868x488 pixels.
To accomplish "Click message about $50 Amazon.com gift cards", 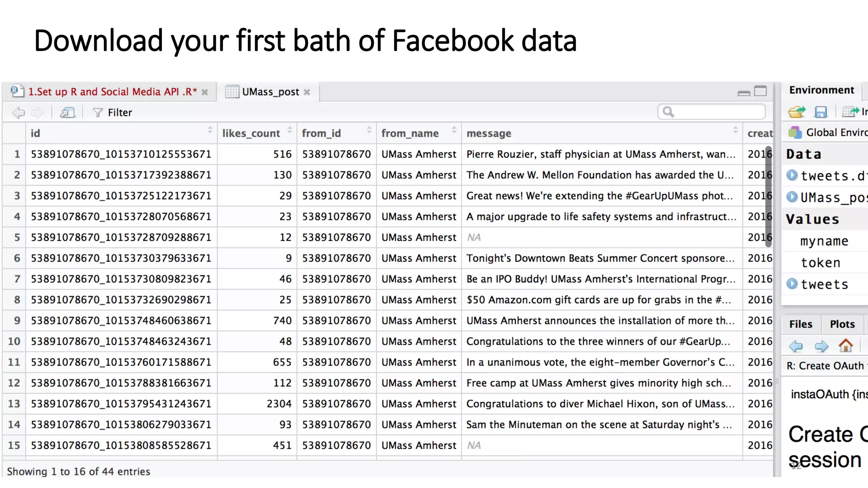I will point(602,299).
